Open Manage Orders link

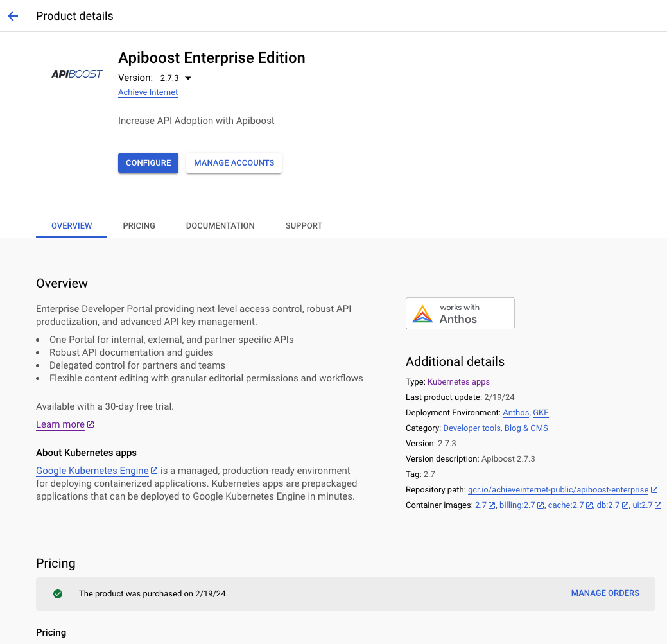(605, 593)
